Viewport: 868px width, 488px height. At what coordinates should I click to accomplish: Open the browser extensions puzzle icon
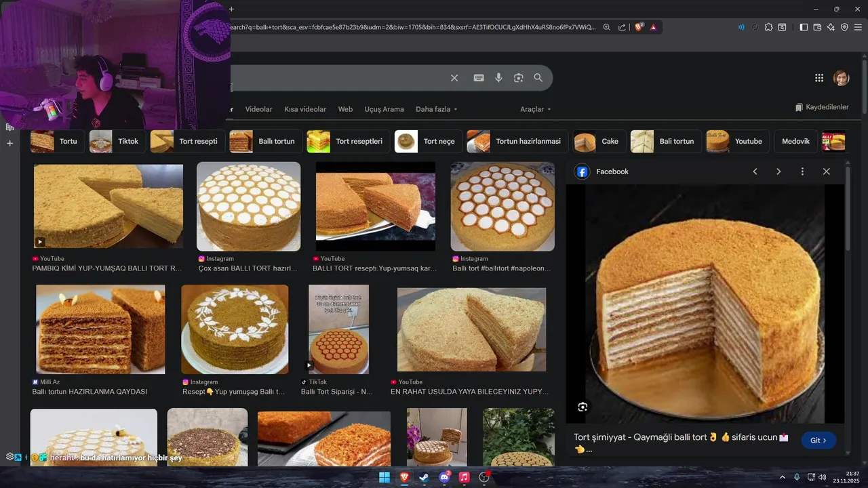point(768,27)
